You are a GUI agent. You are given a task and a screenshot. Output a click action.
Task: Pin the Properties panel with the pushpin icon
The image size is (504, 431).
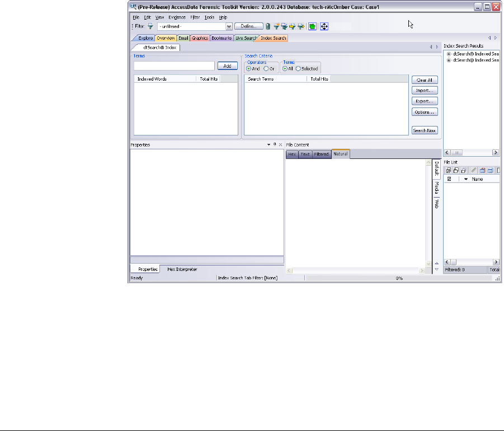point(275,145)
